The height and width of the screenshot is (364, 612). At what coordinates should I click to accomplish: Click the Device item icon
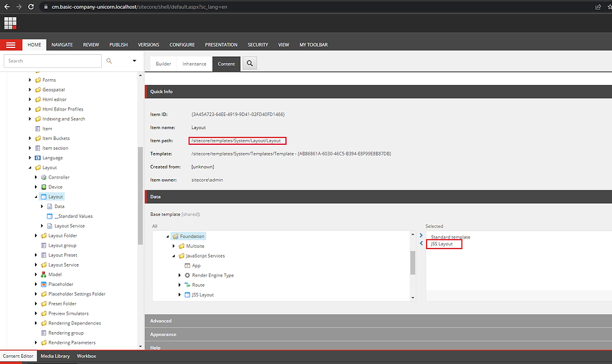click(x=44, y=187)
